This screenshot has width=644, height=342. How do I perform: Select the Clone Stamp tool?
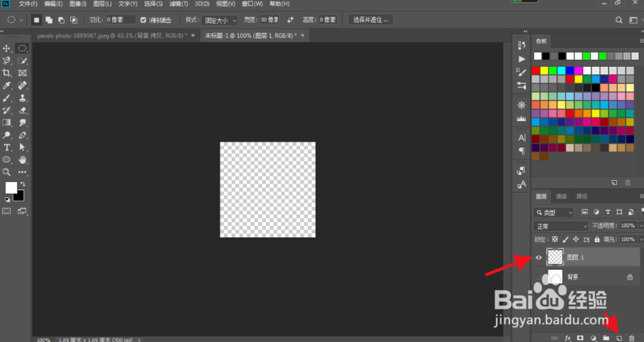pyautogui.click(x=22, y=98)
